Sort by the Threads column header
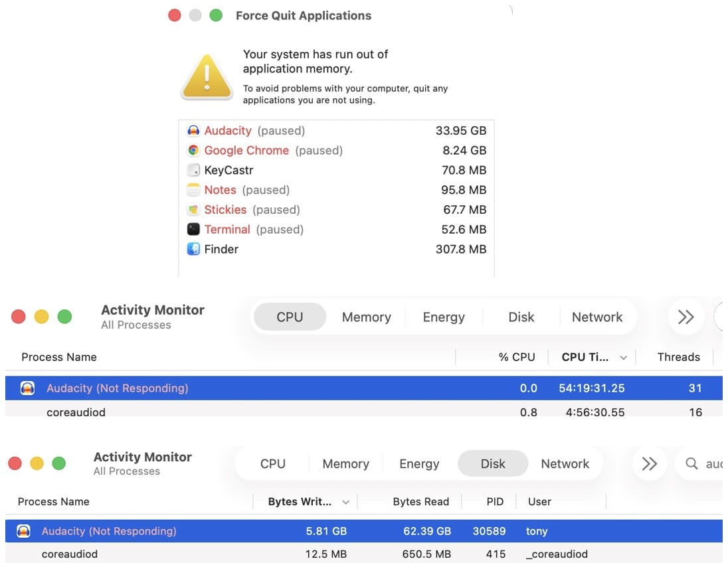The width and height of the screenshot is (728, 563). click(x=678, y=357)
